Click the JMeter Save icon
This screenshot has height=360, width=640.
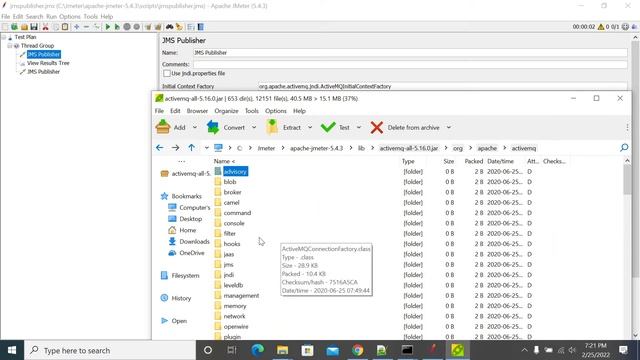pos(34,27)
